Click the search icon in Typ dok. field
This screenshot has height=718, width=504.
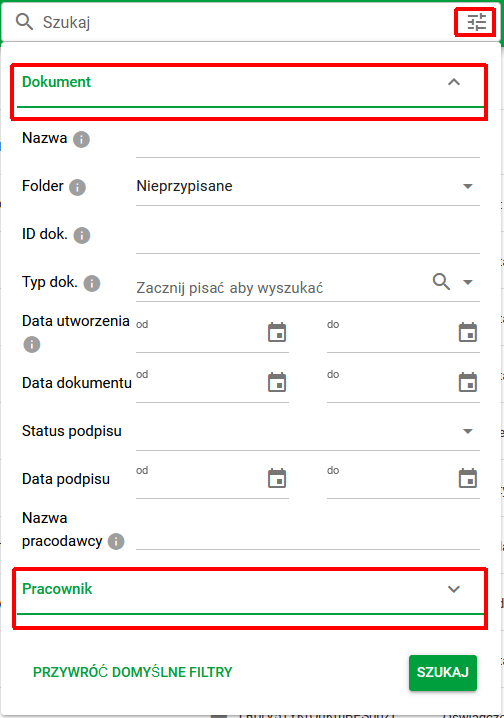tap(441, 282)
